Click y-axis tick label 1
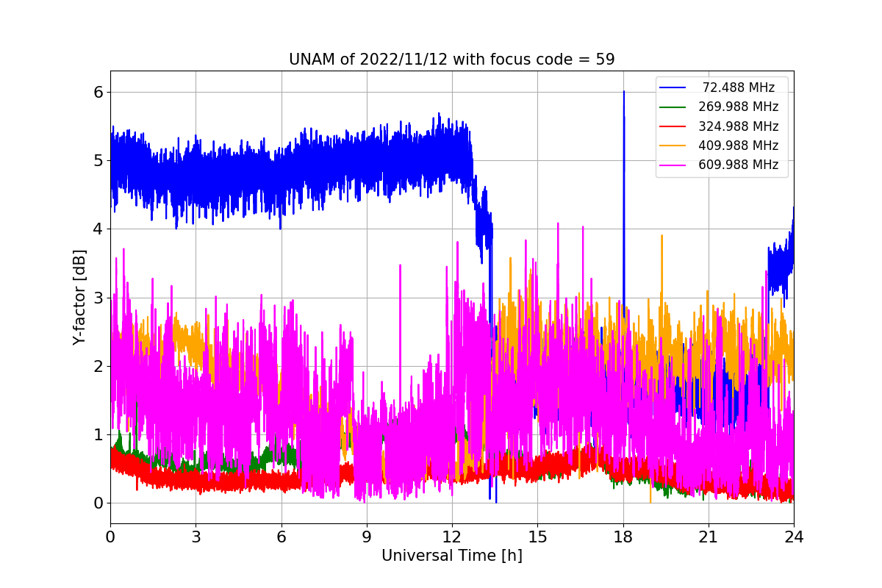The image size is (882, 588). point(98,435)
